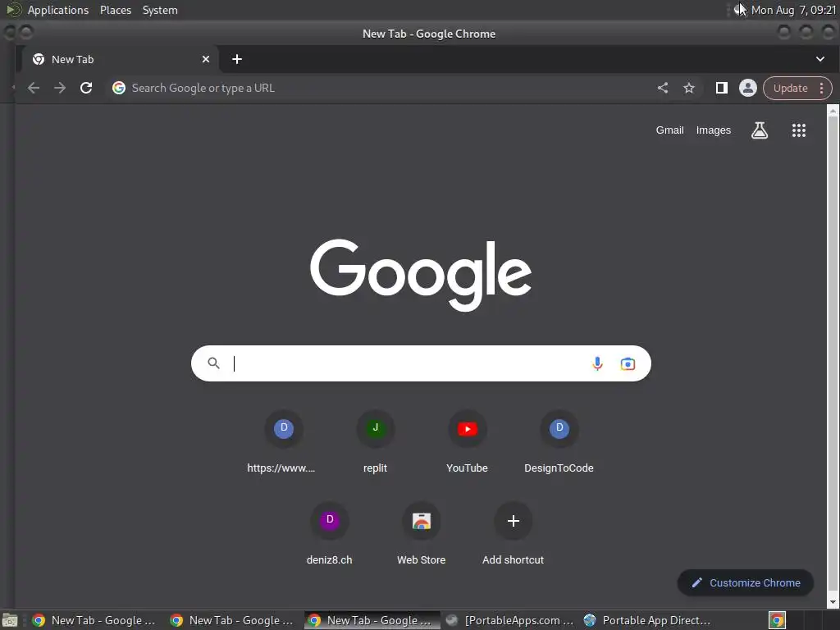Viewport: 840px width, 630px height.
Task: Open Google apps grid
Action: [799, 130]
